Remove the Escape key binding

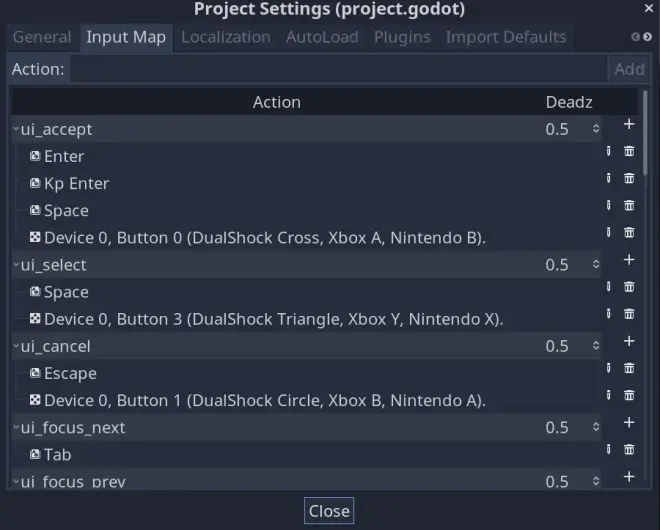pyautogui.click(x=629, y=368)
